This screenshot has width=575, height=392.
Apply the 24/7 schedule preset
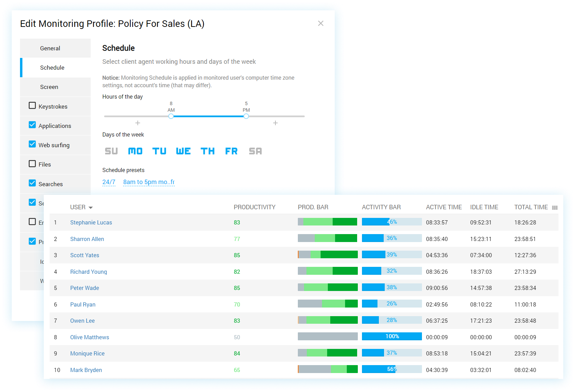click(109, 182)
